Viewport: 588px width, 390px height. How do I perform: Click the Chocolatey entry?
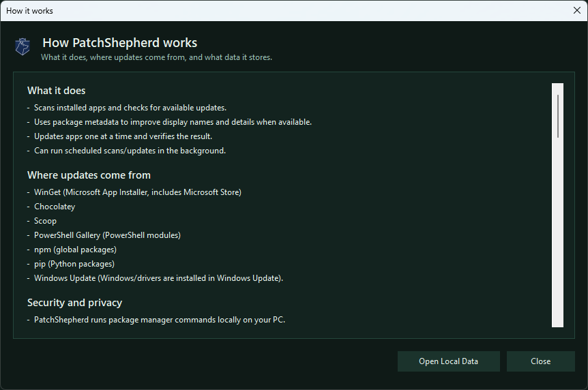tap(55, 207)
